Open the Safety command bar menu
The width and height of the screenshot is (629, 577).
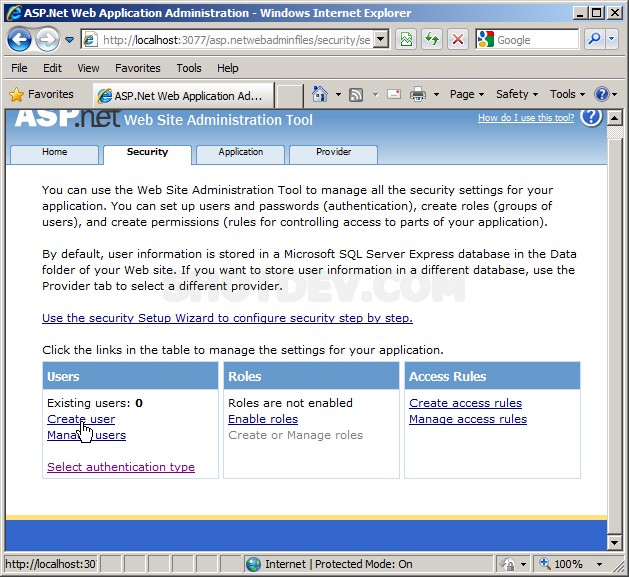pyautogui.click(x=517, y=94)
